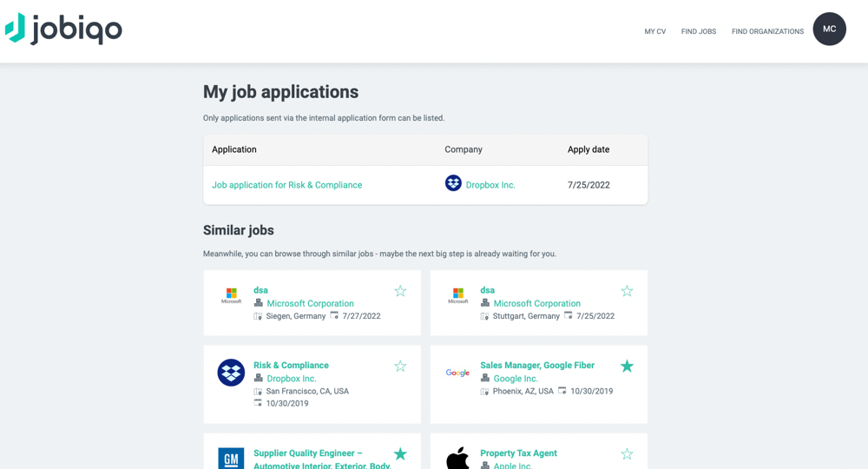The width and height of the screenshot is (868, 469).
Task: Open the Sales Manager, Google Fiber job title
Action: (537, 366)
